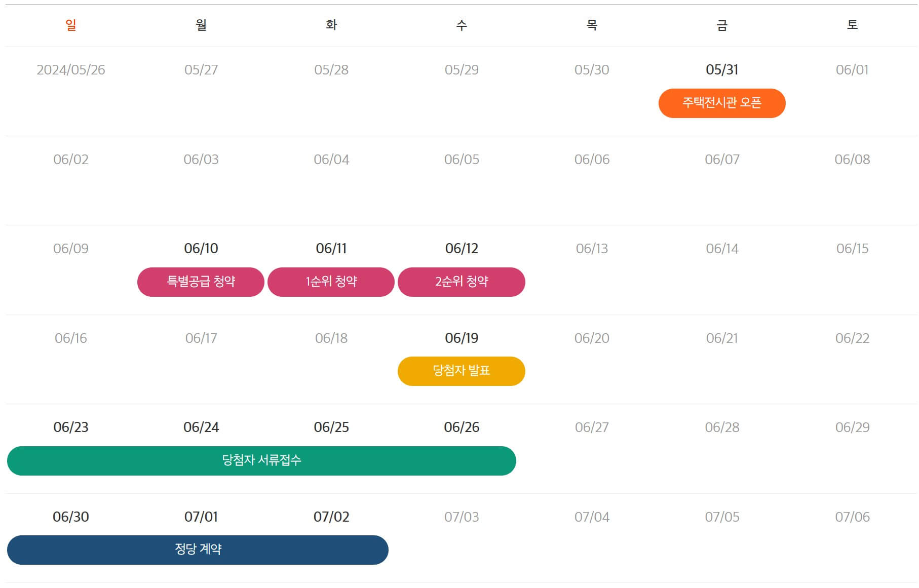Click the 2024/05/26 date cell

(71, 70)
